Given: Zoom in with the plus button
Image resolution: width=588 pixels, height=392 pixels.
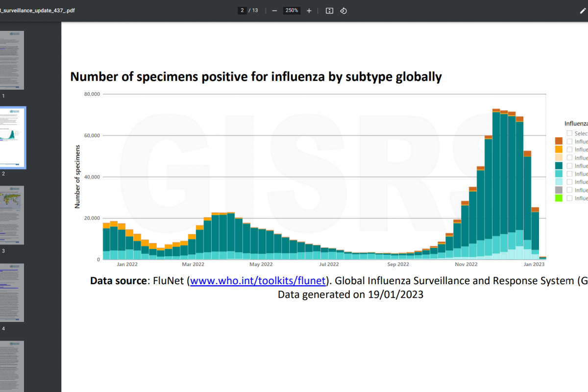Looking at the screenshot, I should [309, 11].
